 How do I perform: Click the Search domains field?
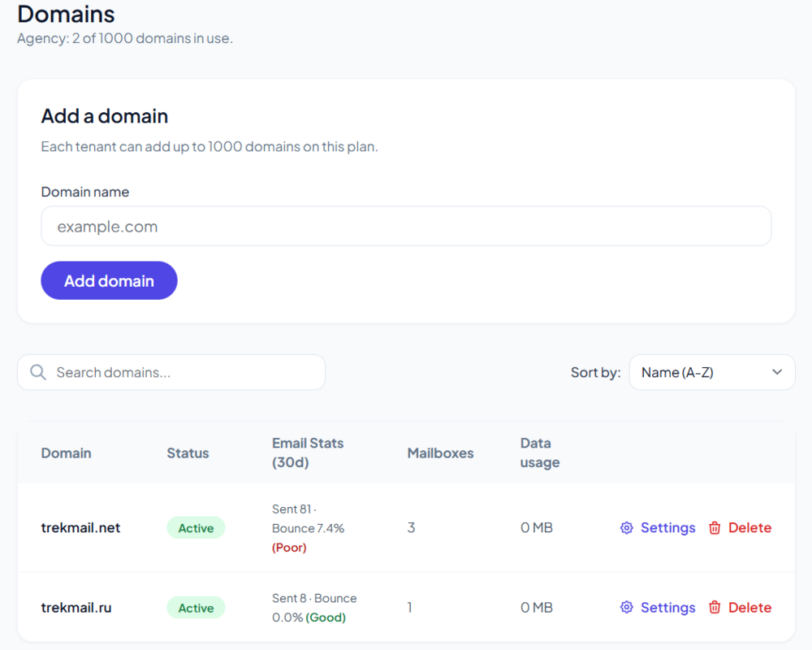(x=171, y=371)
